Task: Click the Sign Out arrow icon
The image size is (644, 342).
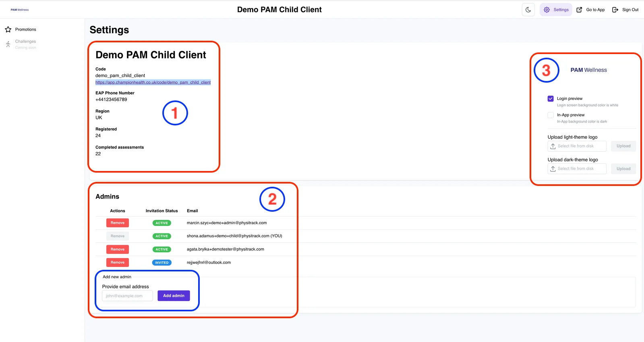Action: (x=615, y=10)
